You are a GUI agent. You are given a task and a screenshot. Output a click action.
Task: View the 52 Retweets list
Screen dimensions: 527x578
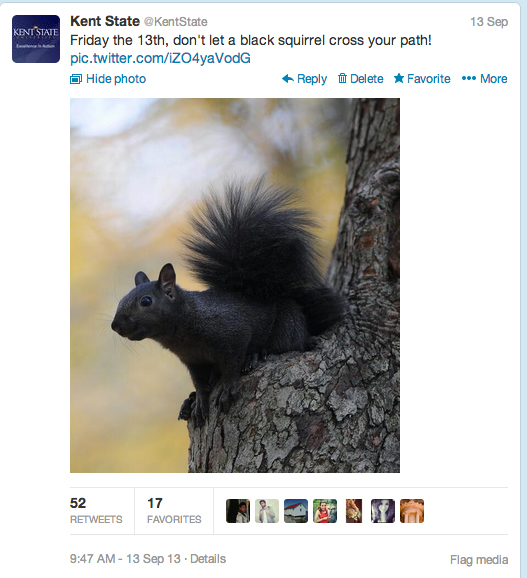(96, 511)
